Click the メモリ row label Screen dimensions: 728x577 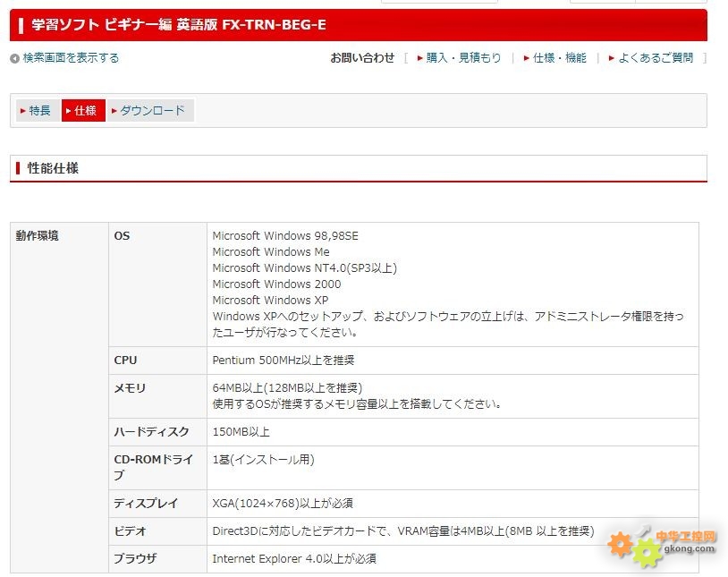(130, 388)
